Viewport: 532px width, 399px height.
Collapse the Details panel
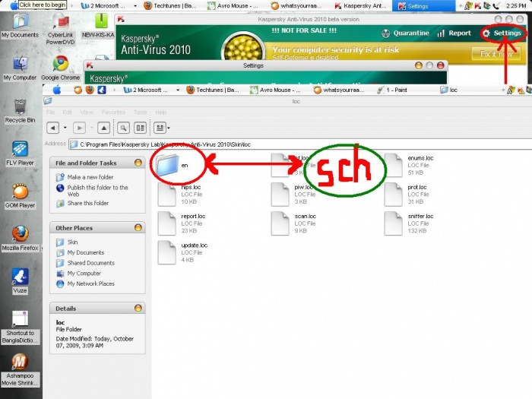tap(138, 308)
